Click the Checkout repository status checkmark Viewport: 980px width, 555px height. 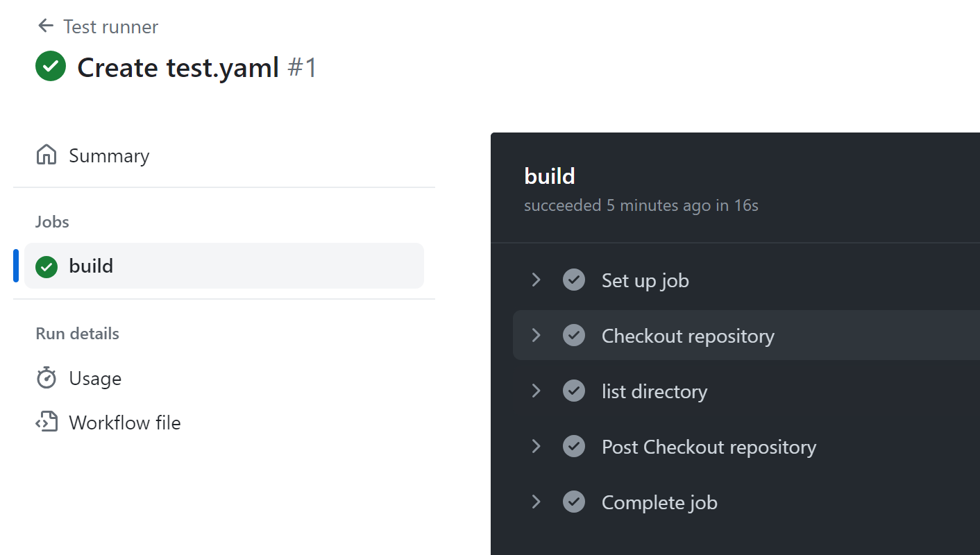point(574,336)
